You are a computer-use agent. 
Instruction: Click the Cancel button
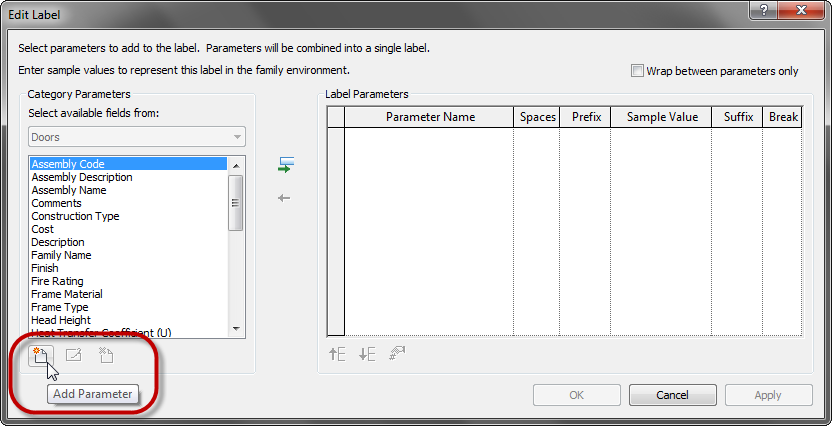point(672,395)
